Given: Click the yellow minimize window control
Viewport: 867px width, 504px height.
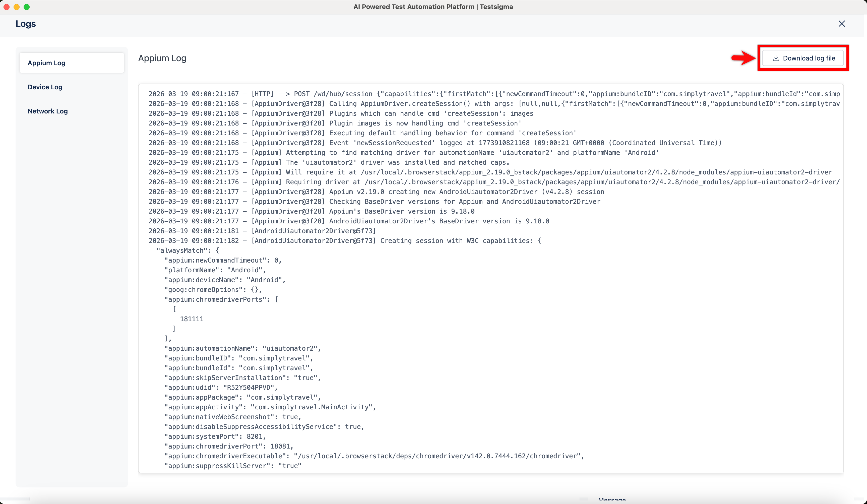Looking at the screenshot, I should [x=17, y=7].
